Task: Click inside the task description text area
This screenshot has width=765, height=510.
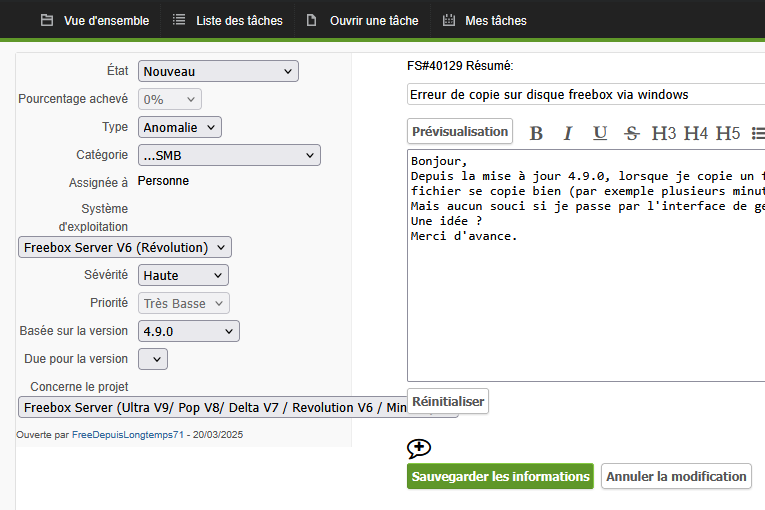Action: pyautogui.click(x=586, y=265)
